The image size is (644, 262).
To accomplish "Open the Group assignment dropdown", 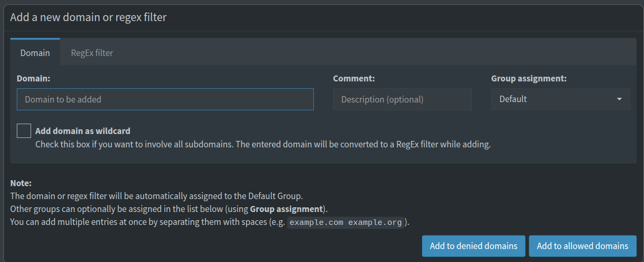I will coord(560,99).
